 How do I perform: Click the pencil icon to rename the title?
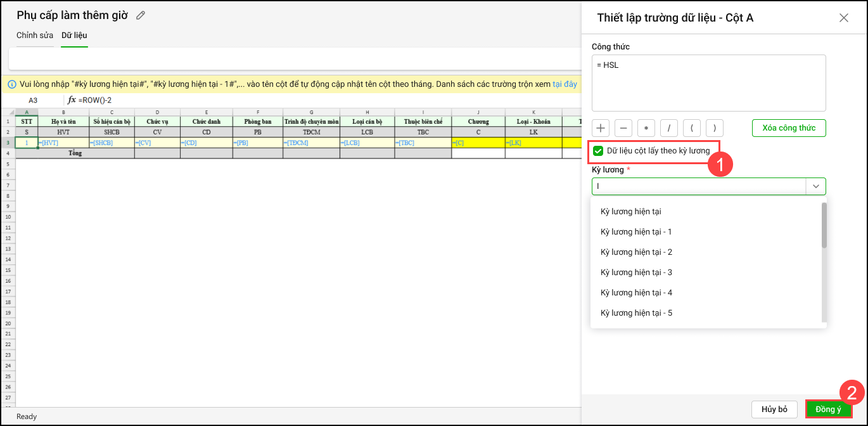(141, 15)
